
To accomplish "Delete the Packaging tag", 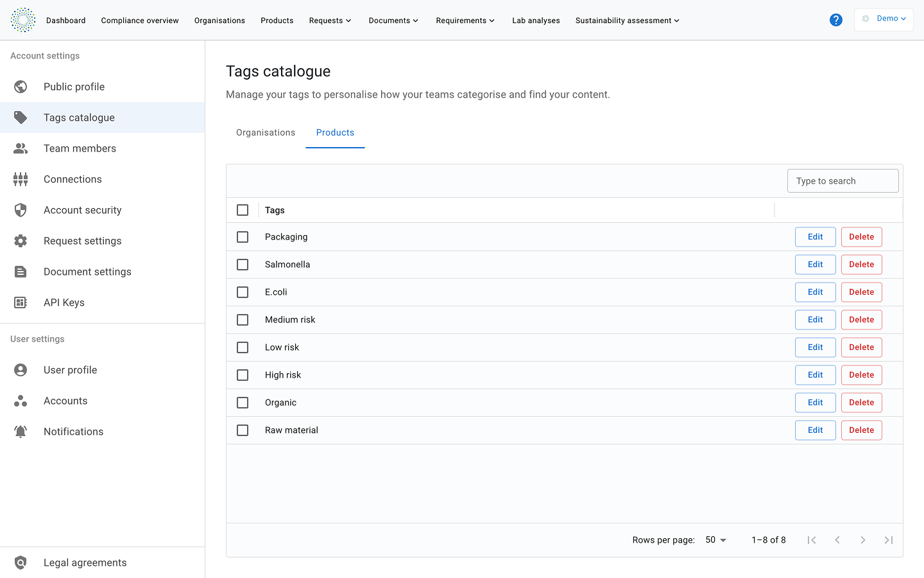I will pos(862,237).
